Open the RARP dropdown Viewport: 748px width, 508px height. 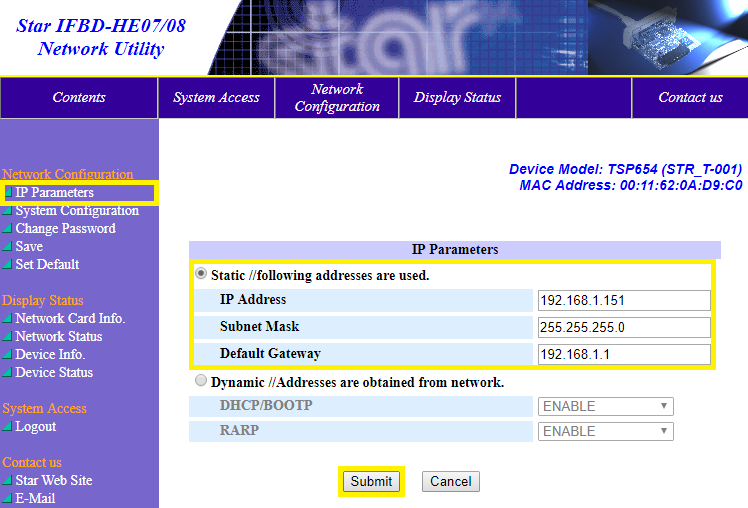click(606, 431)
